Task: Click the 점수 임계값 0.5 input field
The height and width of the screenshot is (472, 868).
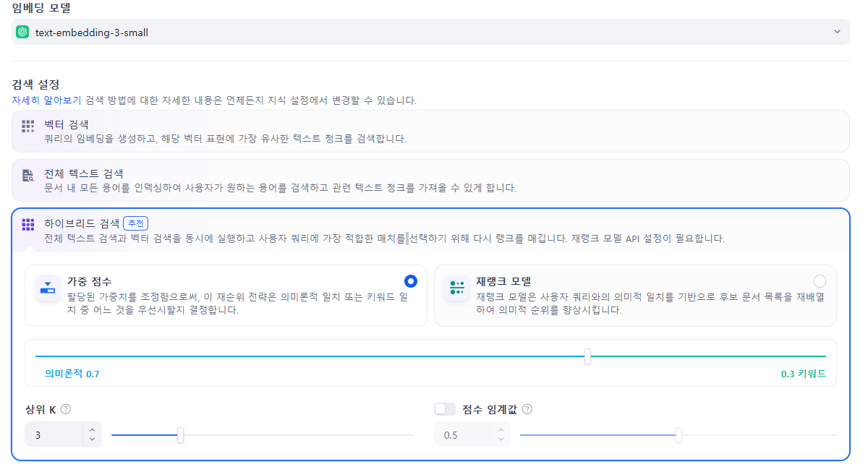Action: [x=463, y=434]
